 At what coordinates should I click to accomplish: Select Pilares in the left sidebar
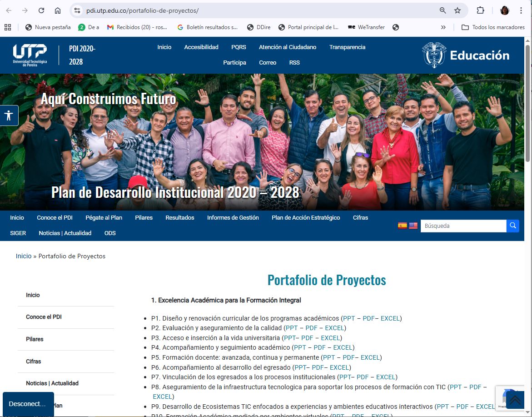click(35, 339)
